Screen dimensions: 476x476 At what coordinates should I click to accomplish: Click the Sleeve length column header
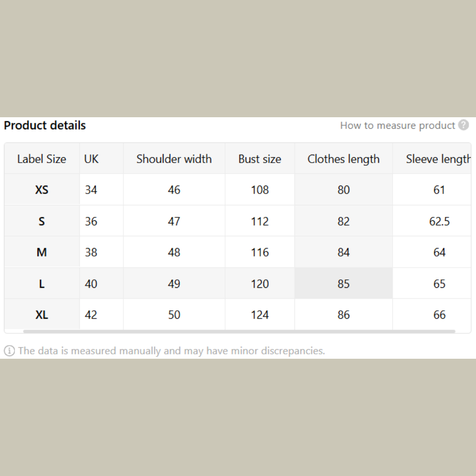click(x=438, y=159)
